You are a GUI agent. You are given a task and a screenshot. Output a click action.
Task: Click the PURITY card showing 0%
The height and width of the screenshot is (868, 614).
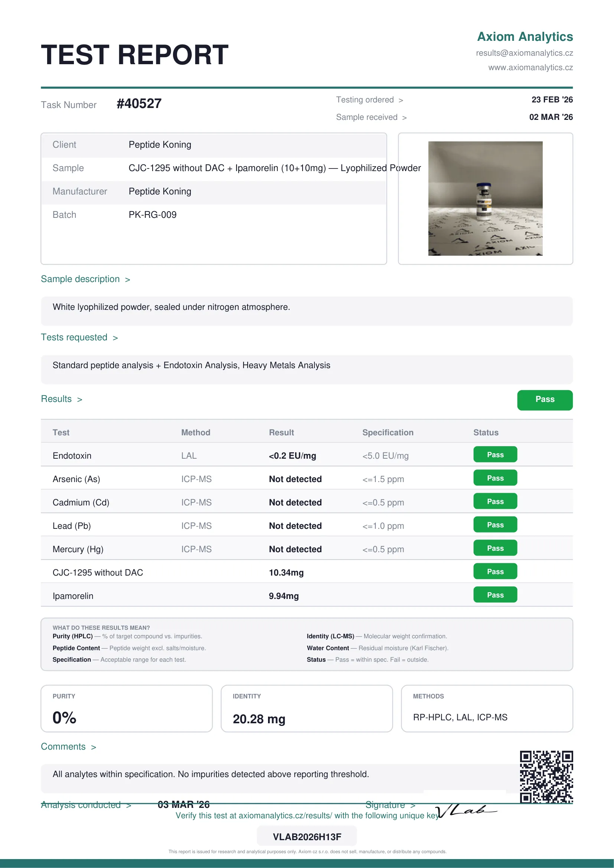[127, 708]
